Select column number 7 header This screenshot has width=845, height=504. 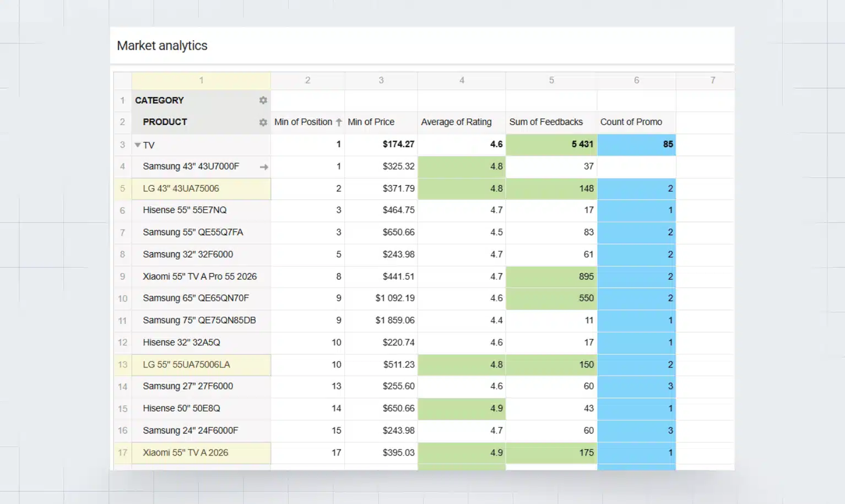(712, 80)
